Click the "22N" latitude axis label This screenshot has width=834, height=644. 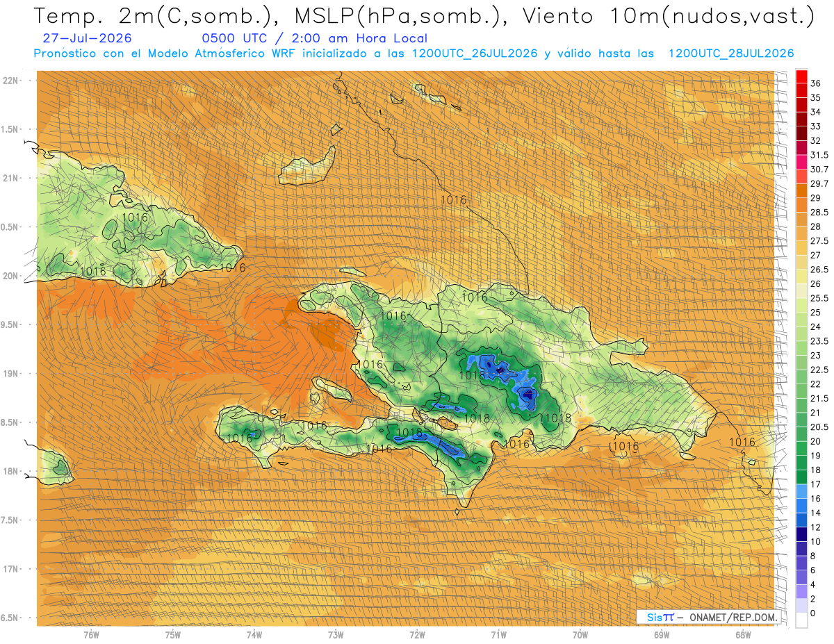pyautogui.click(x=12, y=80)
